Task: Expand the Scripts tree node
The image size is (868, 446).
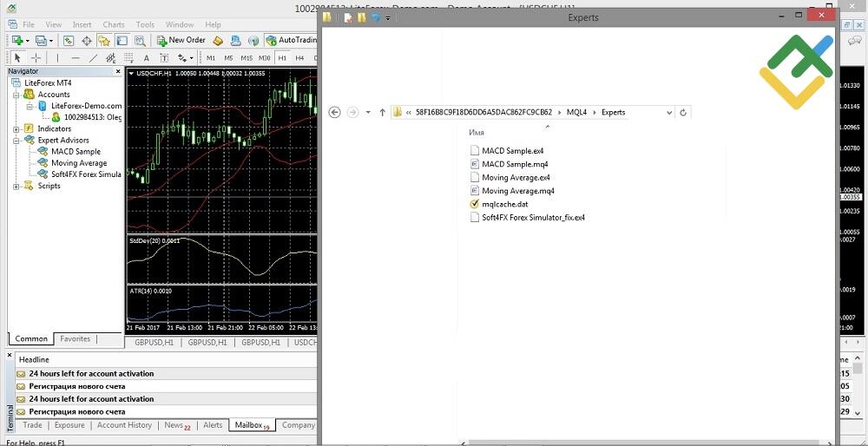Action: pos(16,187)
